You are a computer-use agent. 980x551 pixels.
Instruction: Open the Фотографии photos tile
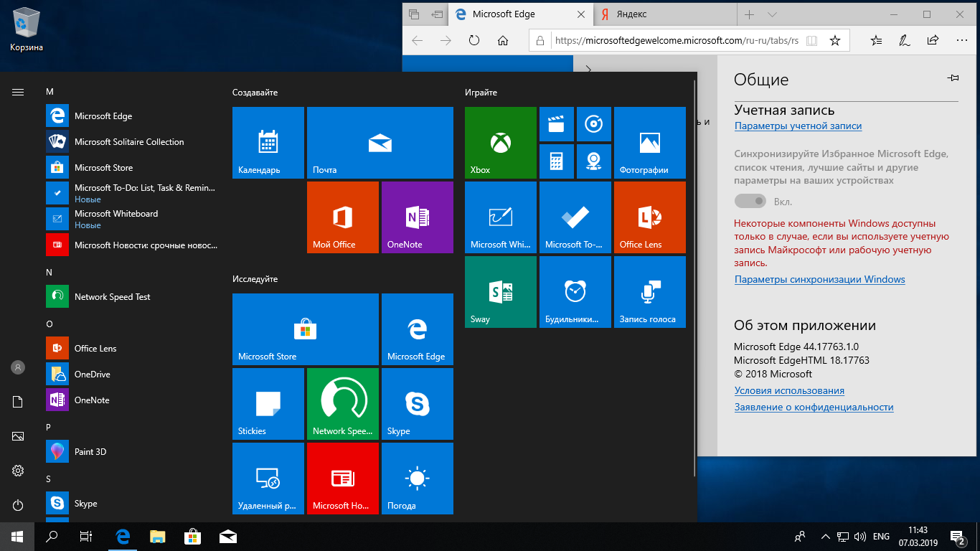pyautogui.click(x=650, y=143)
